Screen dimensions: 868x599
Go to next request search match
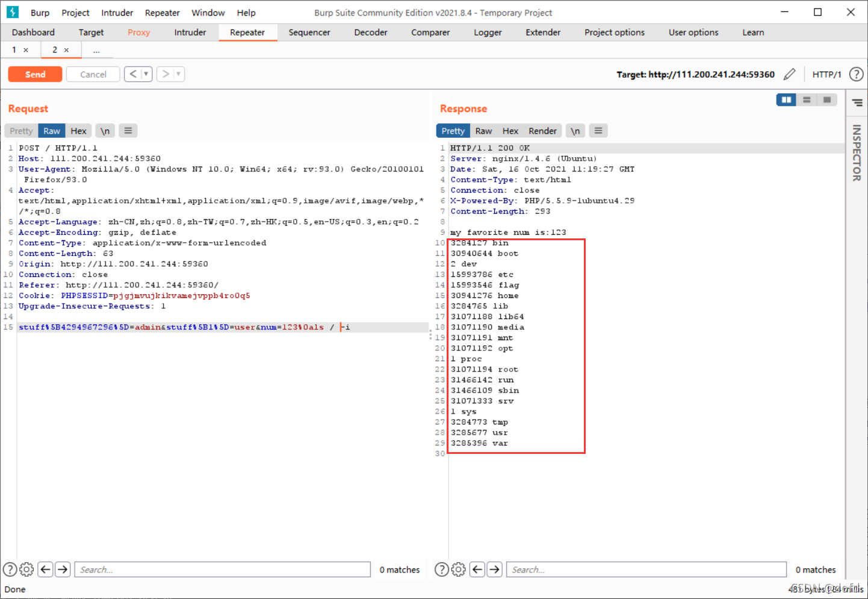point(63,570)
